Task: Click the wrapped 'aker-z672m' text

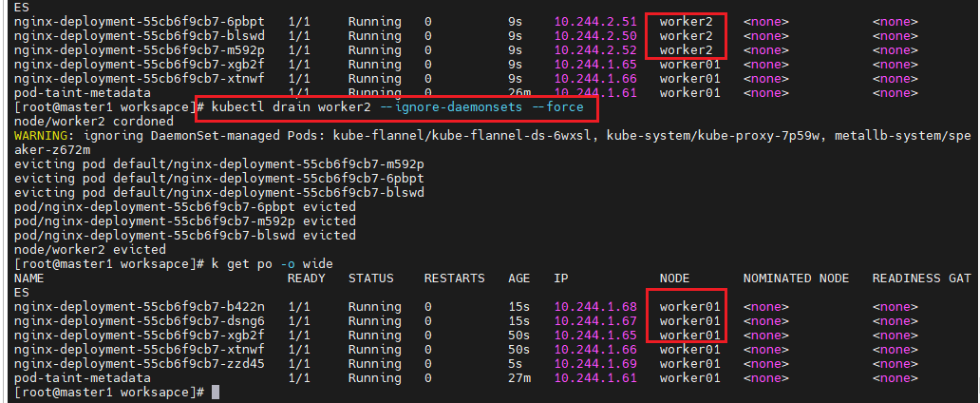Action: coord(52,150)
